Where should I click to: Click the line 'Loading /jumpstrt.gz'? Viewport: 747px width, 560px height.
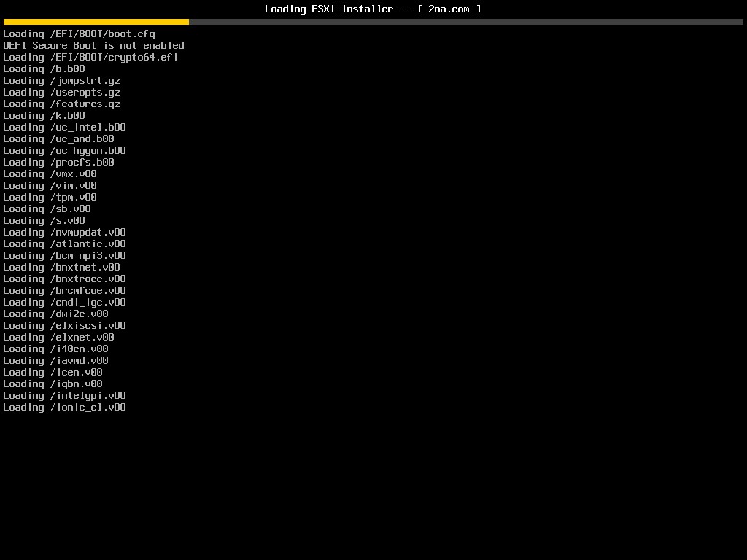coord(61,81)
